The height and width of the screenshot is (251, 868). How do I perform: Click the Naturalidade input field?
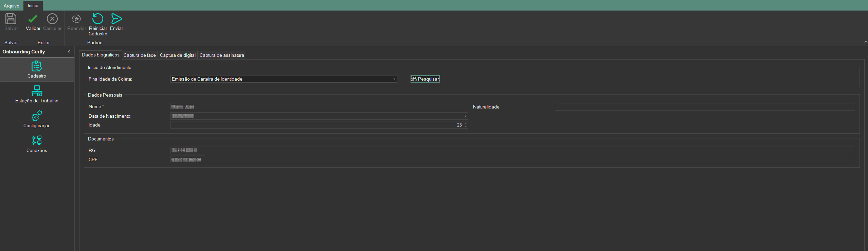[x=704, y=107]
